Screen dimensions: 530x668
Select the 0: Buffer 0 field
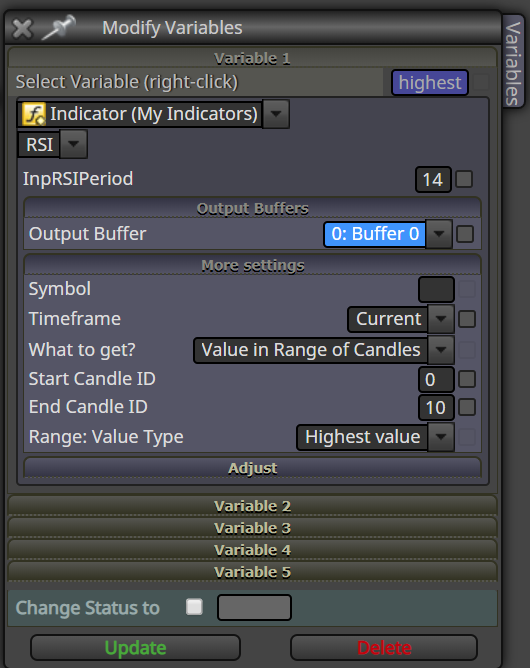[375, 234]
